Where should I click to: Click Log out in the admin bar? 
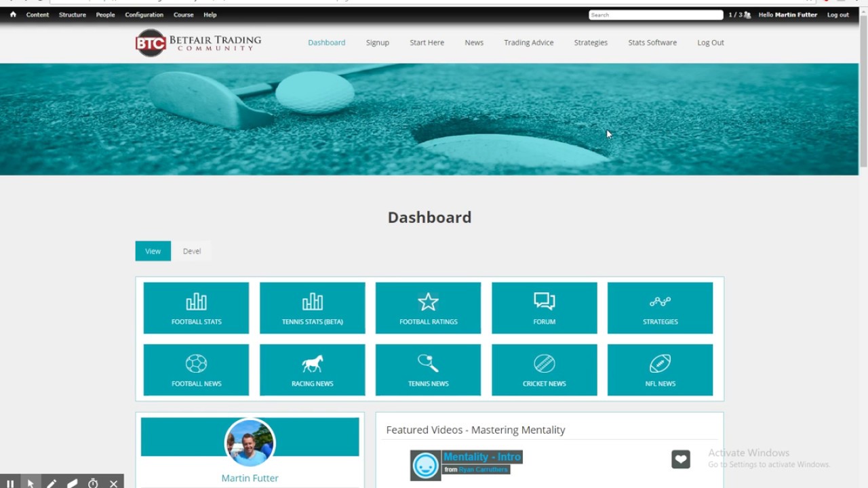coord(838,15)
